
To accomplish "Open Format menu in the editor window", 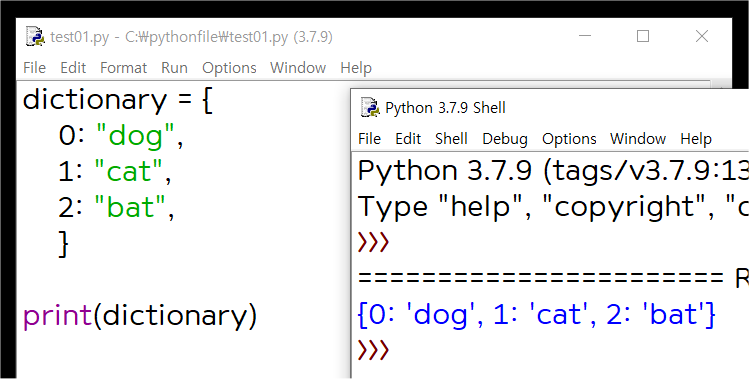I will coord(123,68).
